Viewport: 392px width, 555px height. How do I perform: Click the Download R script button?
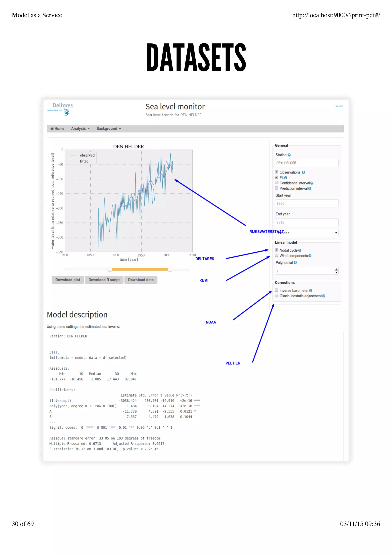(x=104, y=280)
